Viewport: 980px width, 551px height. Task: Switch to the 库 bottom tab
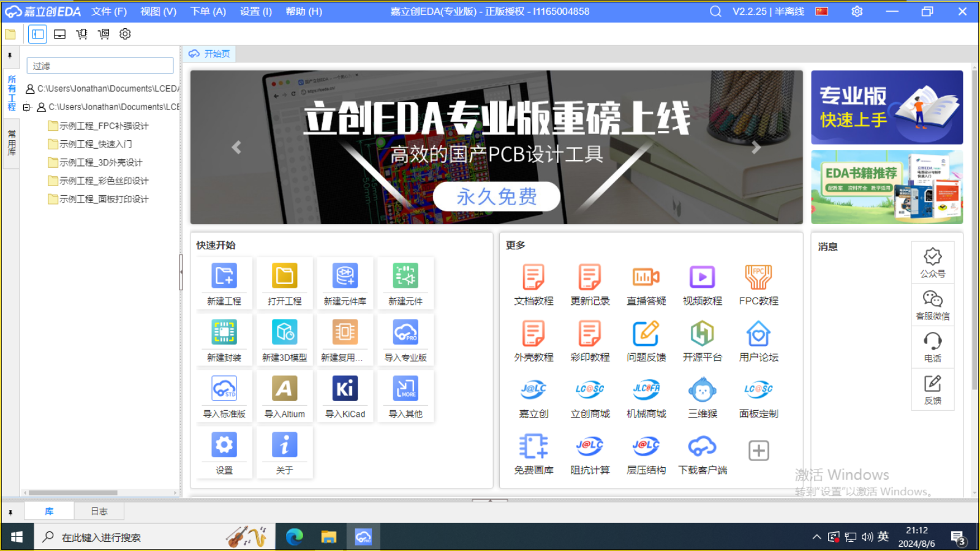tap(49, 511)
